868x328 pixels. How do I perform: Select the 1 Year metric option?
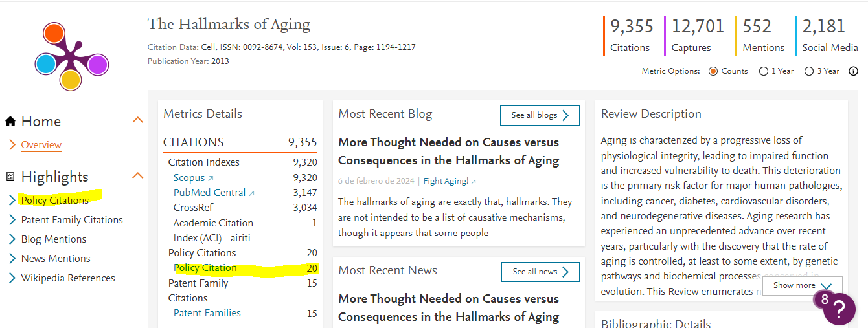click(764, 71)
